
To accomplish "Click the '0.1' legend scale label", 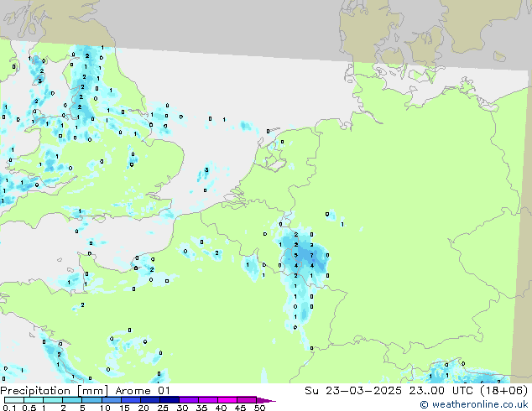I will [9, 408].
